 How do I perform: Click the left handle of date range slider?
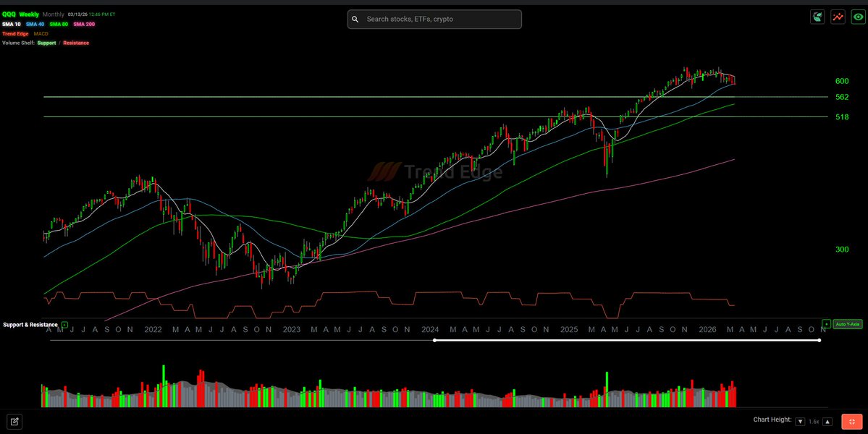click(x=434, y=341)
